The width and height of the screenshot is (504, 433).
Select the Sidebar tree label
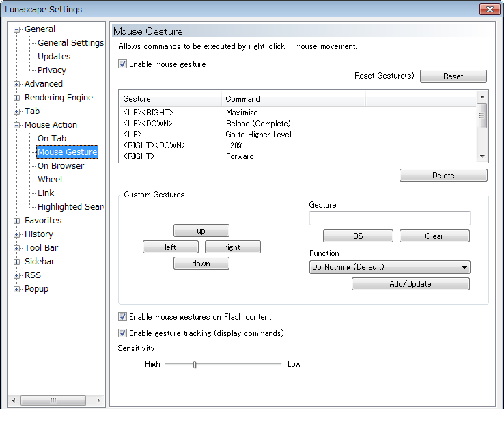pyautogui.click(x=40, y=262)
